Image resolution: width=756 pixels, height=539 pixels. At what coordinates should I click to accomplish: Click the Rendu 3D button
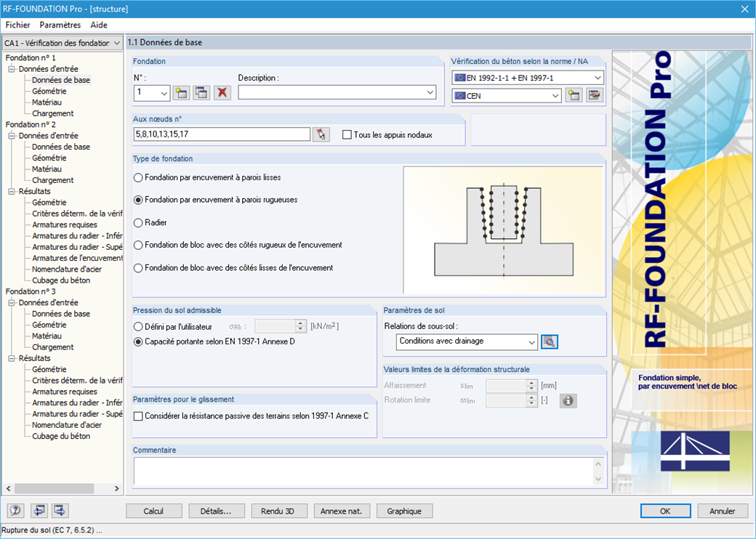(279, 511)
